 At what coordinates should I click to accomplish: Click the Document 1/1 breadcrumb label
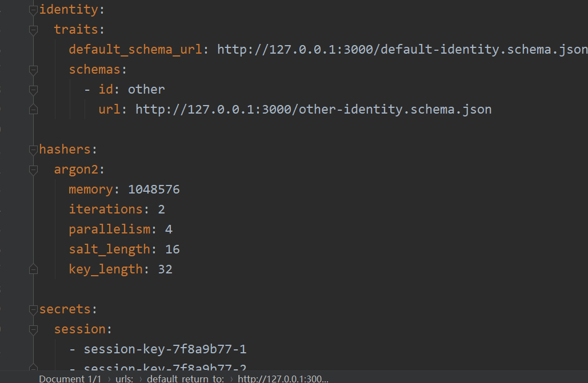pos(70,378)
